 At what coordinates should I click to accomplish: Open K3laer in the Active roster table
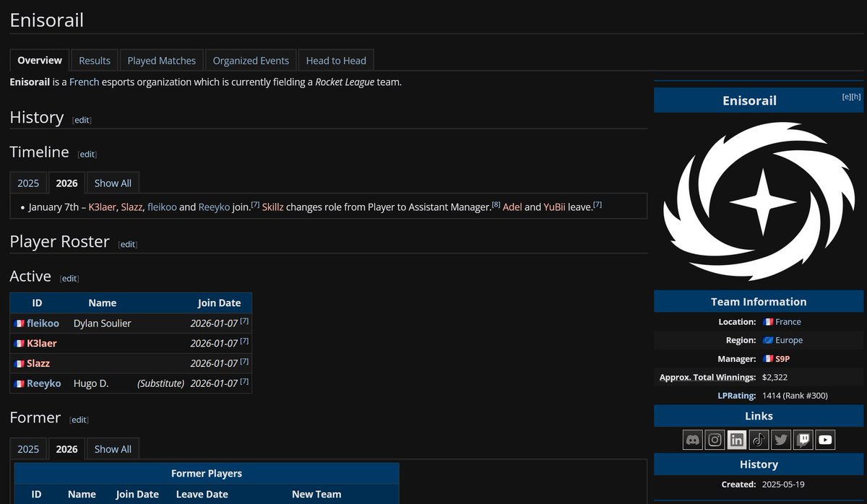42,344
